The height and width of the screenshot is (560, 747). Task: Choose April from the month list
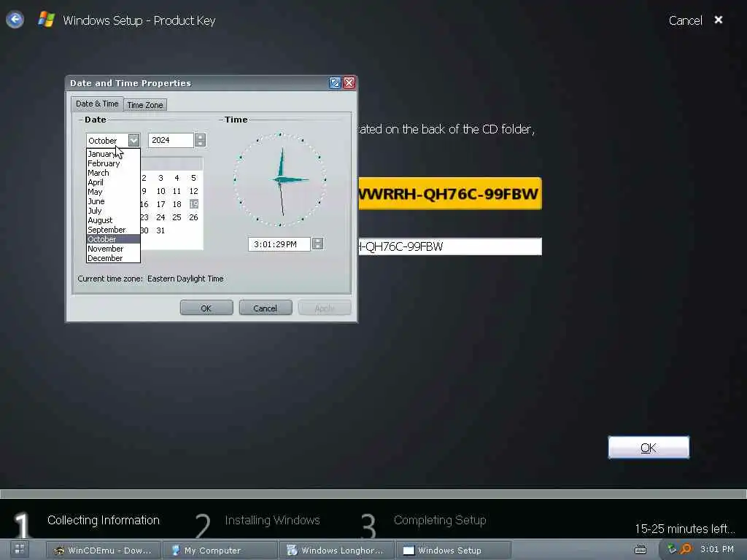tap(113, 182)
